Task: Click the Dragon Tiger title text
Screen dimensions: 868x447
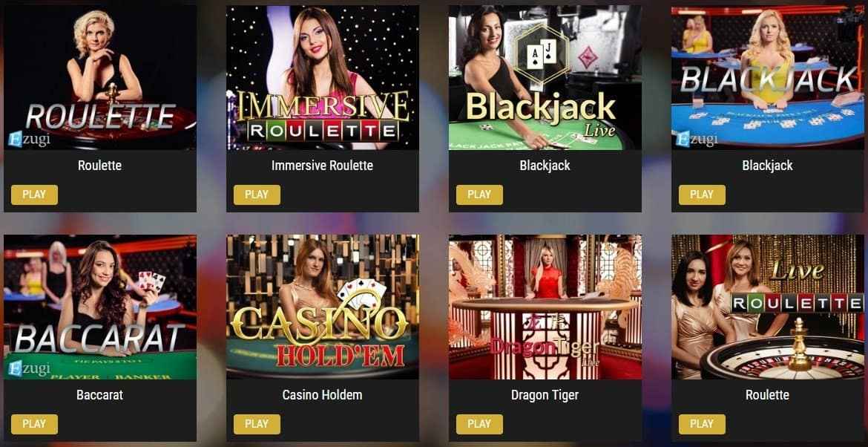Action: coord(545,395)
